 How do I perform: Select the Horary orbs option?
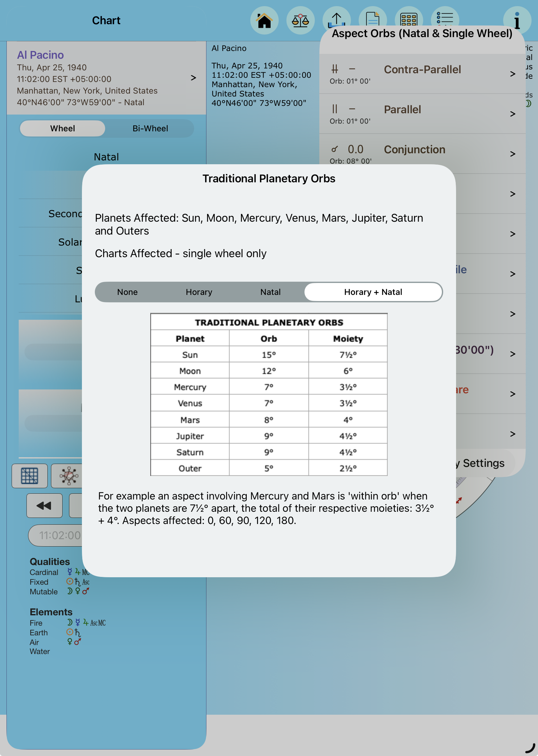(x=199, y=292)
